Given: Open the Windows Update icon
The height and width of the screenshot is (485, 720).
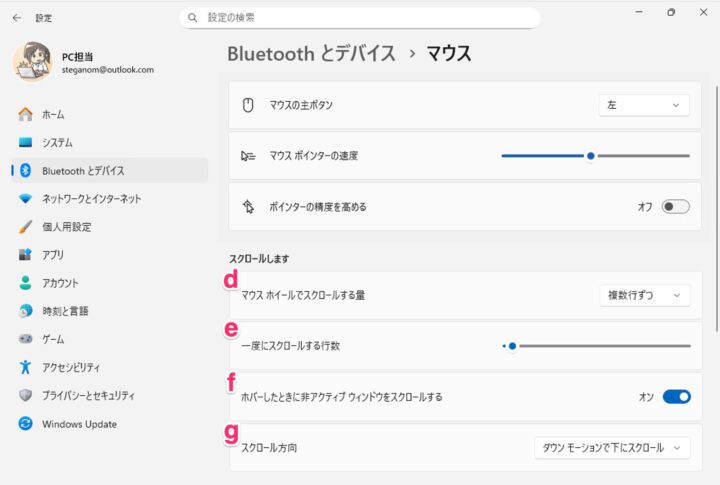Looking at the screenshot, I should tap(26, 424).
